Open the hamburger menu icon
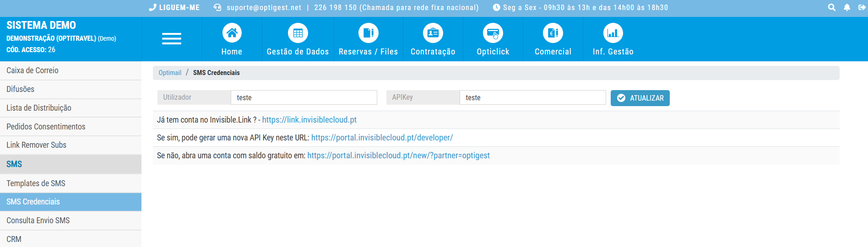 pos(171,39)
